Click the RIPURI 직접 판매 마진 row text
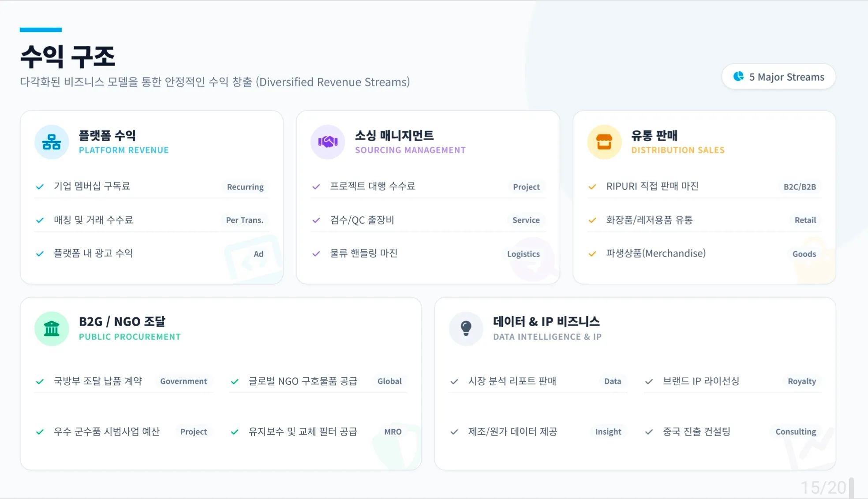868x499 pixels. [x=652, y=186]
